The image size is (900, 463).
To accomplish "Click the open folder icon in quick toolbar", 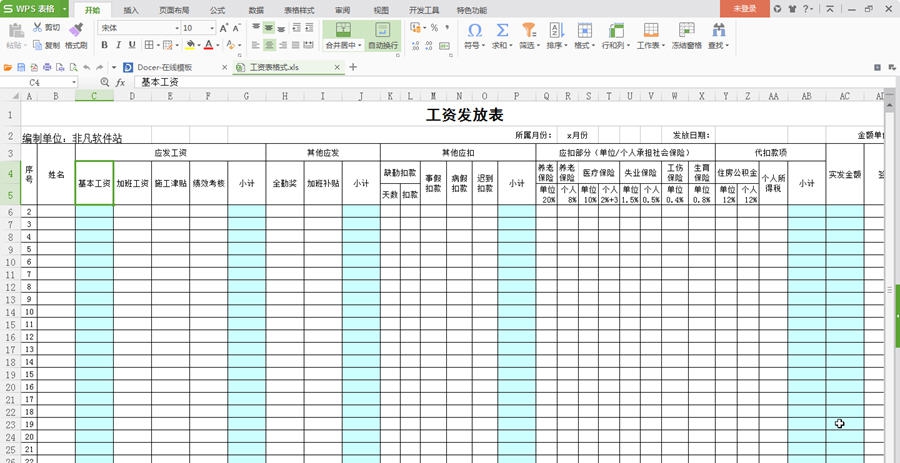I will [x=8, y=68].
